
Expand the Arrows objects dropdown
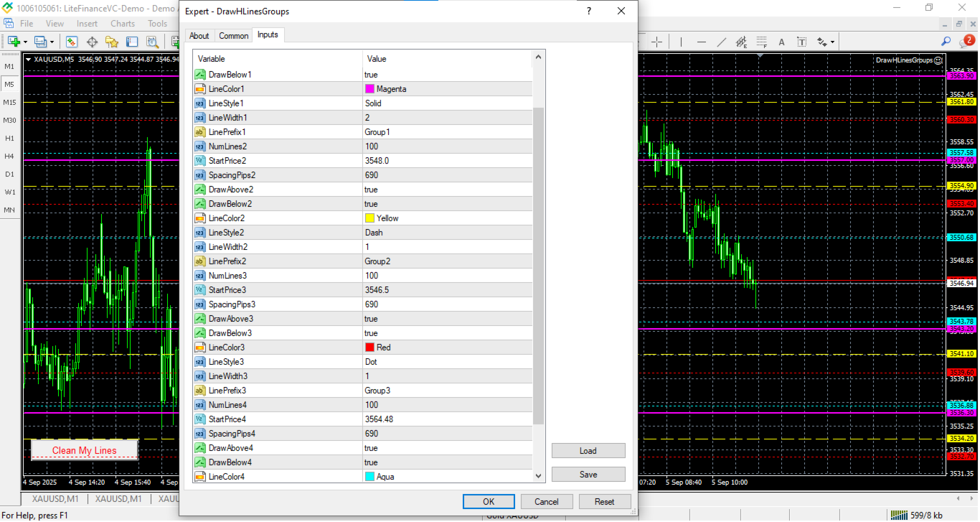click(x=833, y=42)
